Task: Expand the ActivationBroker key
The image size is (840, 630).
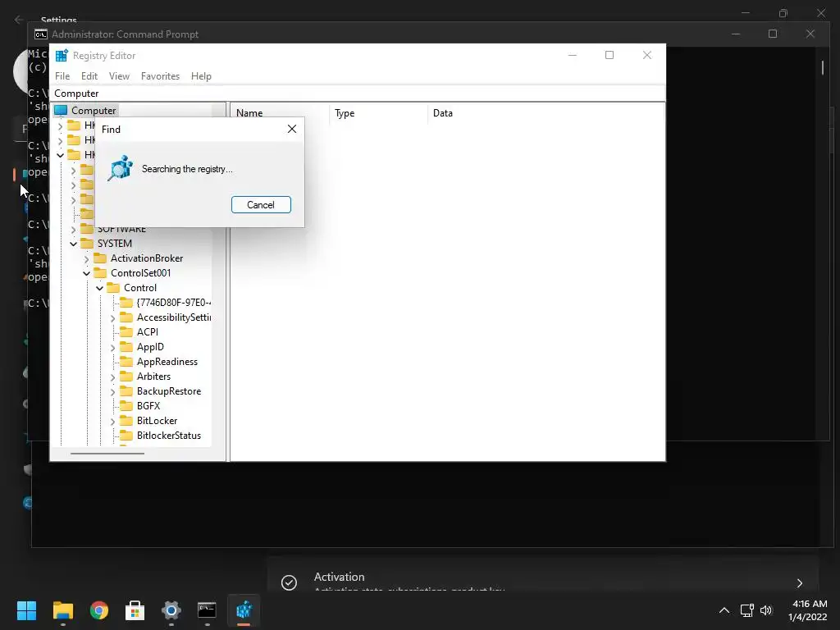Action: (86, 258)
